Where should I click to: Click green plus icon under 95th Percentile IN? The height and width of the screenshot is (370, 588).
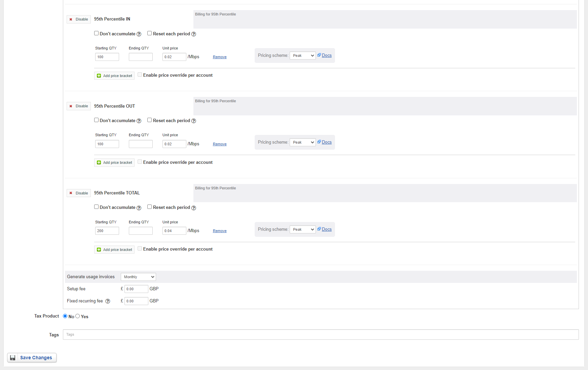click(99, 76)
